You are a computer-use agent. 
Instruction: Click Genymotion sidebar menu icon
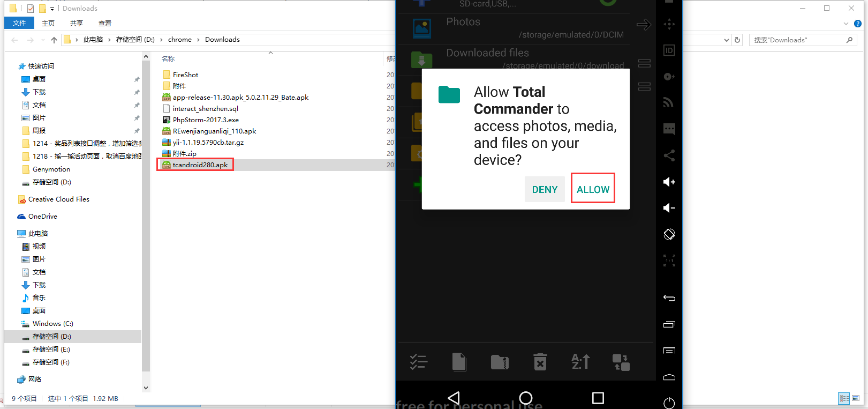669,351
